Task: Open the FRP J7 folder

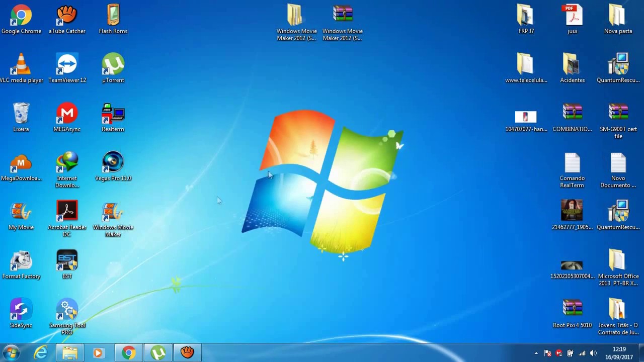Action: 526,19
